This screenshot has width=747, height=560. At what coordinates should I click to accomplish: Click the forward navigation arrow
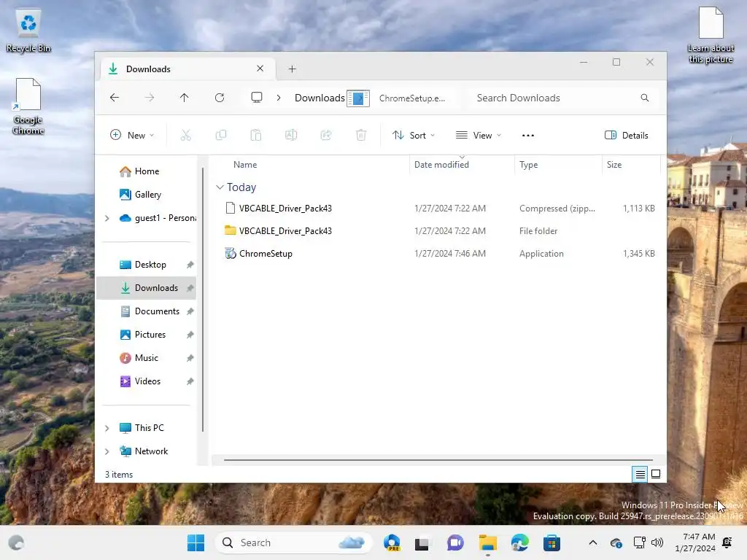(149, 98)
